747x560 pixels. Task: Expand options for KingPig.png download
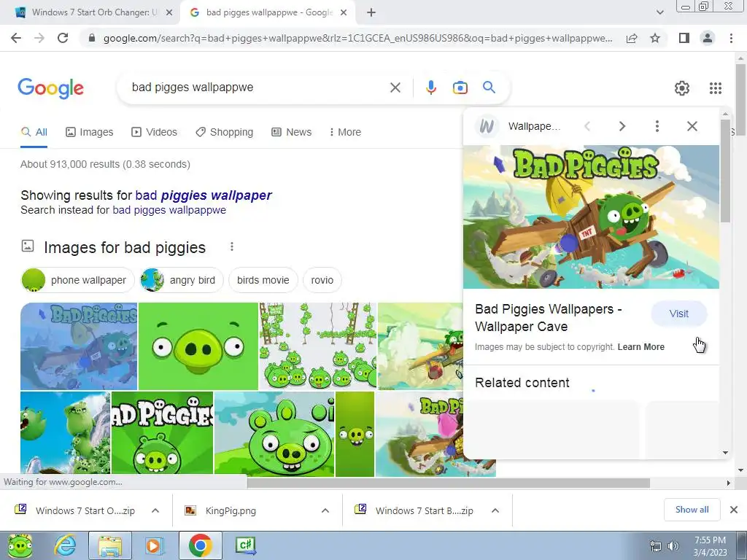(x=325, y=510)
